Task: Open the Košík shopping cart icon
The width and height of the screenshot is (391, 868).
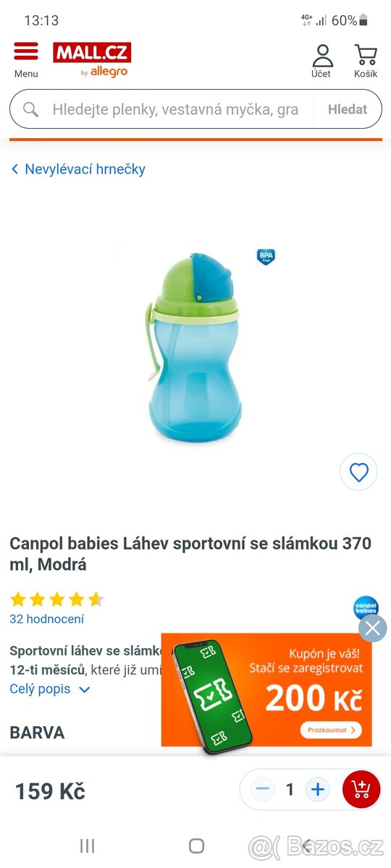Action: coord(366,61)
